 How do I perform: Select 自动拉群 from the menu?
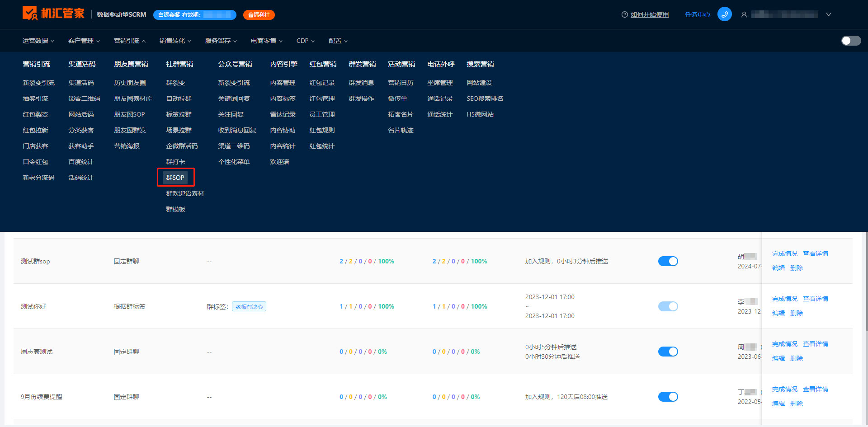tap(179, 99)
